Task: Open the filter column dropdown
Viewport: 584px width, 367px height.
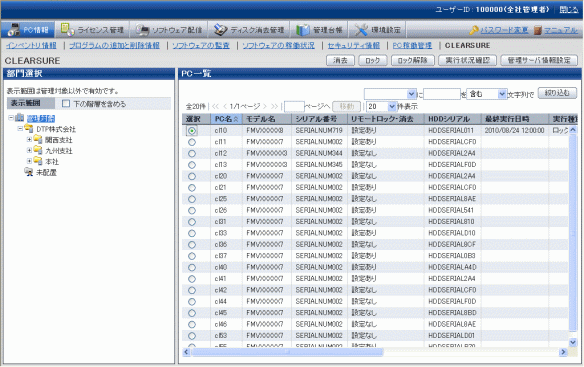Action: (390, 94)
